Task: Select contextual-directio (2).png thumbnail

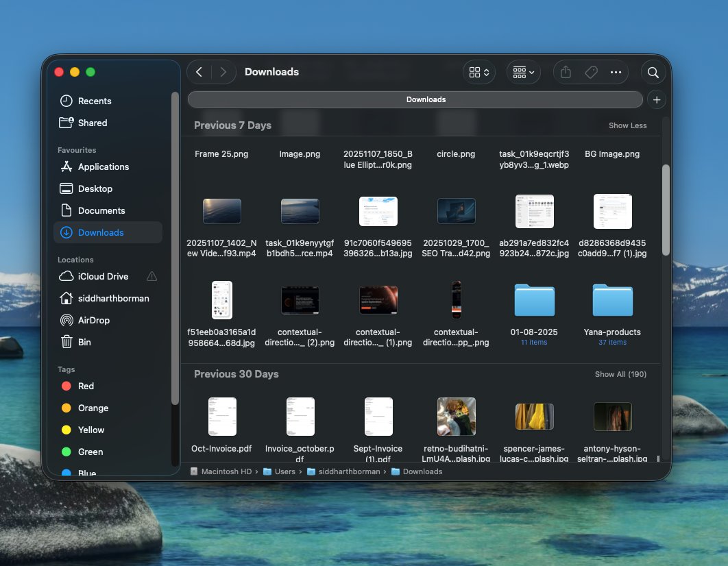Action: click(x=300, y=299)
